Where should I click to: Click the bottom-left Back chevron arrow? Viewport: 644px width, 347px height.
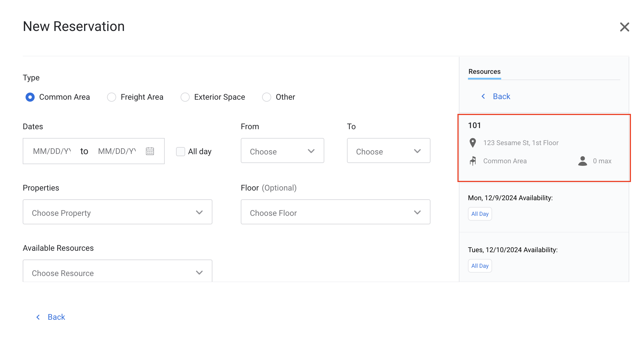[38, 317]
